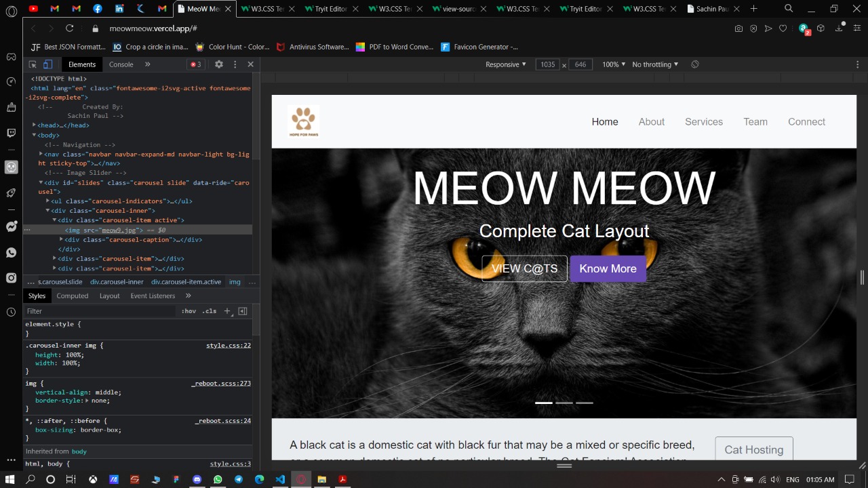Expand the ul carousel-indicators node
This screenshot has height=488, width=868.
click(48, 201)
